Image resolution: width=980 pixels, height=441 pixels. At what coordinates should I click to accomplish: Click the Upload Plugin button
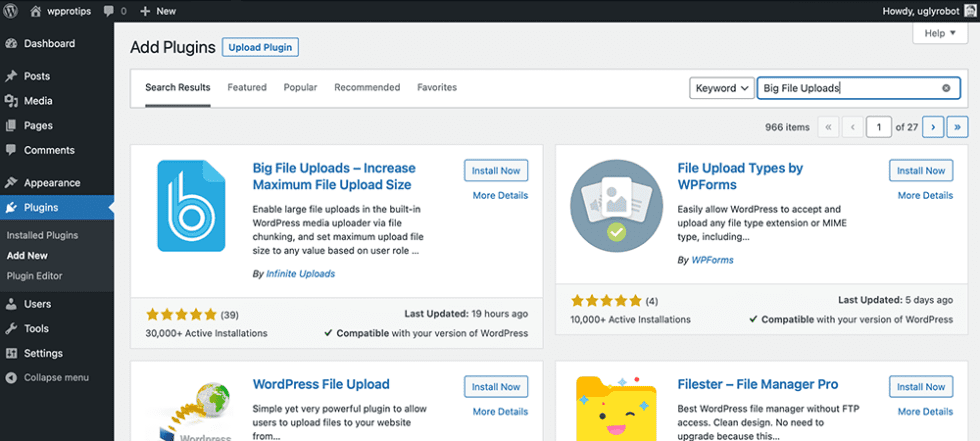click(261, 47)
